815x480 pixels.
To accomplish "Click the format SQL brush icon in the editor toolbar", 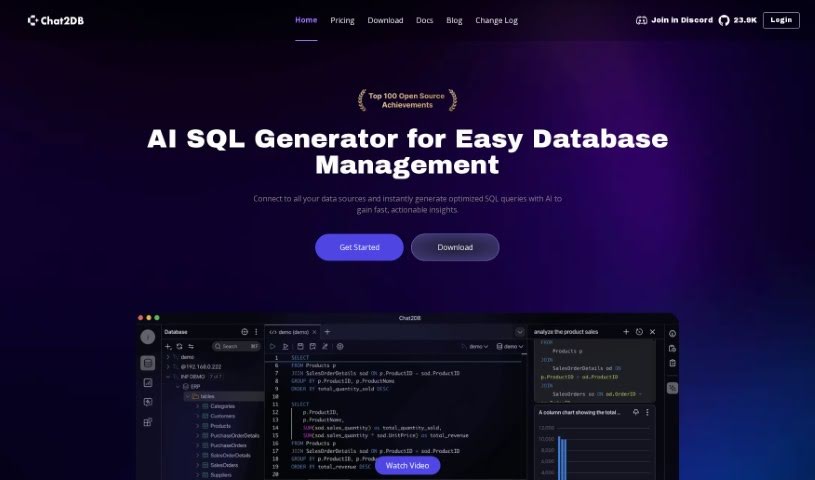I will coord(325,346).
